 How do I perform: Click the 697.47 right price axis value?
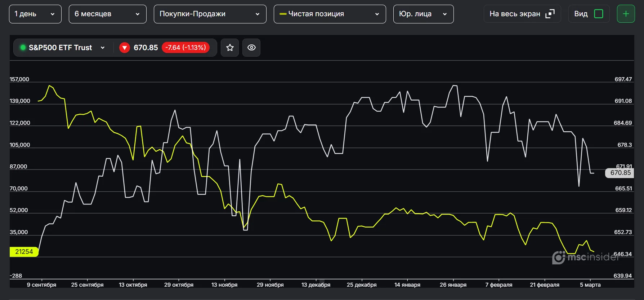tap(623, 79)
